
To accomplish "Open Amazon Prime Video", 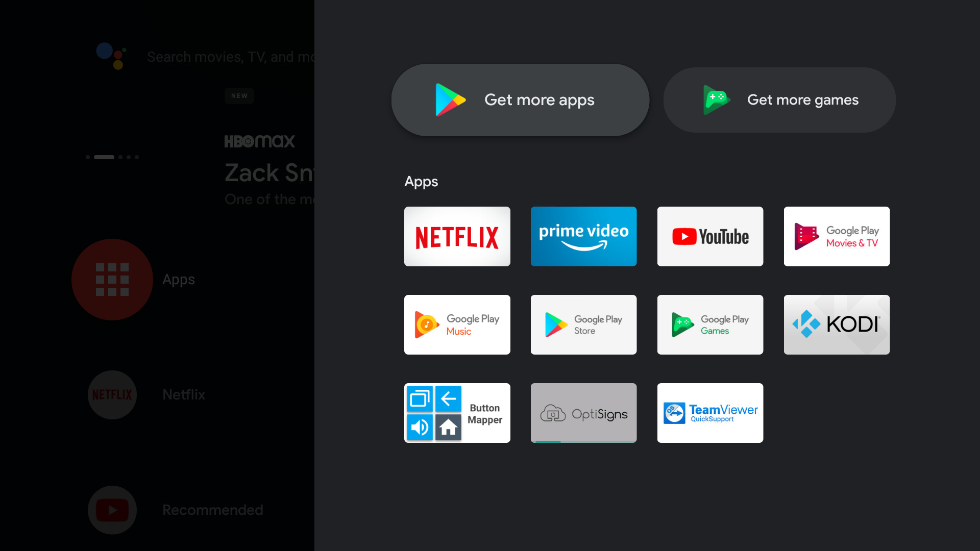I will click(583, 236).
